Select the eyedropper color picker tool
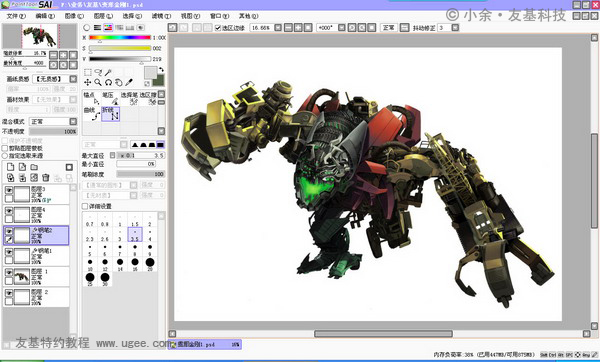 click(129, 82)
